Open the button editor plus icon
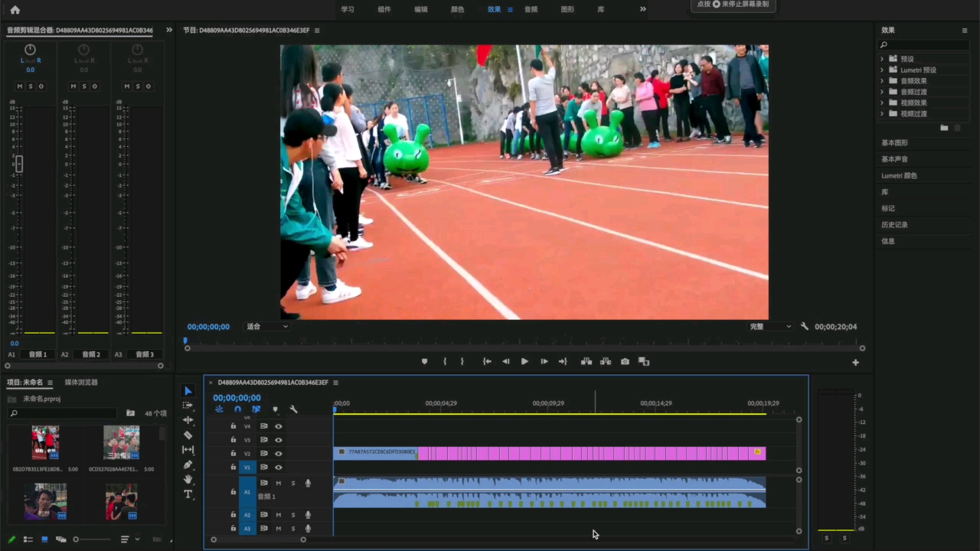Image resolution: width=980 pixels, height=551 pixels. (855, 363)
